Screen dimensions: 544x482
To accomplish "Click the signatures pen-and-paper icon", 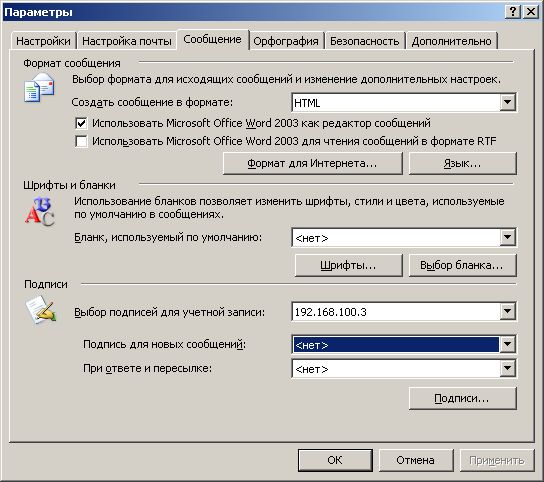I will [x=41, y=310].
